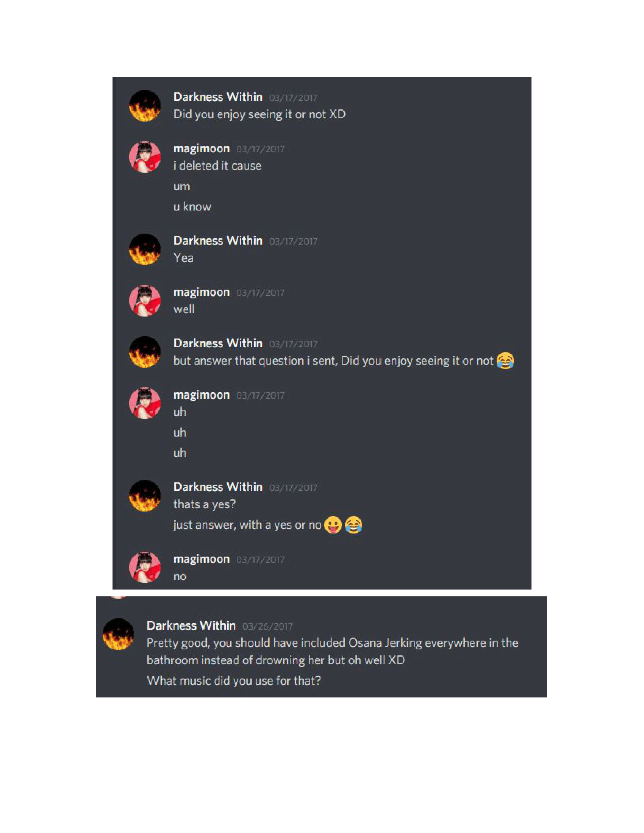644x833 pixels.
Task: Click magimoon's avatar beside the 'well' message
Action: 145,301
